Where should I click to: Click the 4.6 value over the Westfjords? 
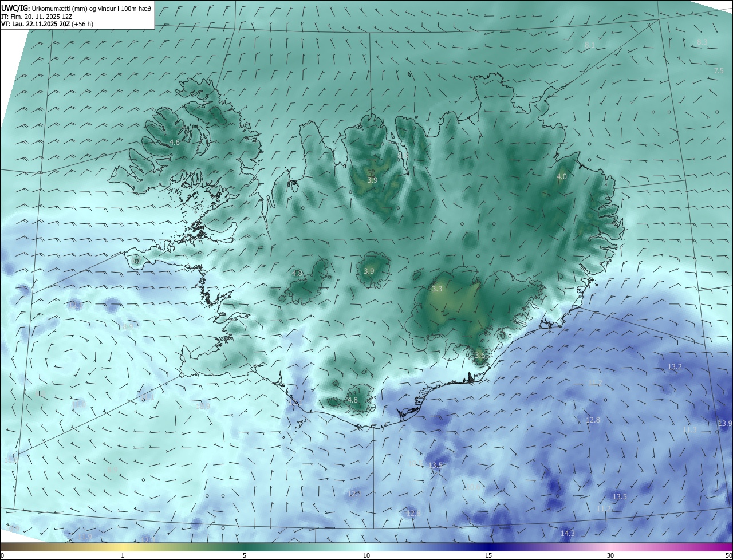[x=175, y=143]
